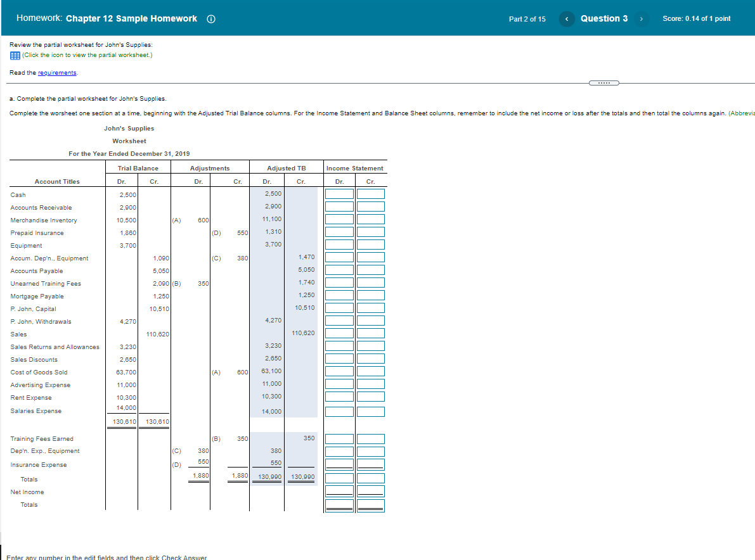Click P. John, Withdrawals Income Statement Cr. field
The width and height of the screenshot is (755, 560).
tap(371, 321)
